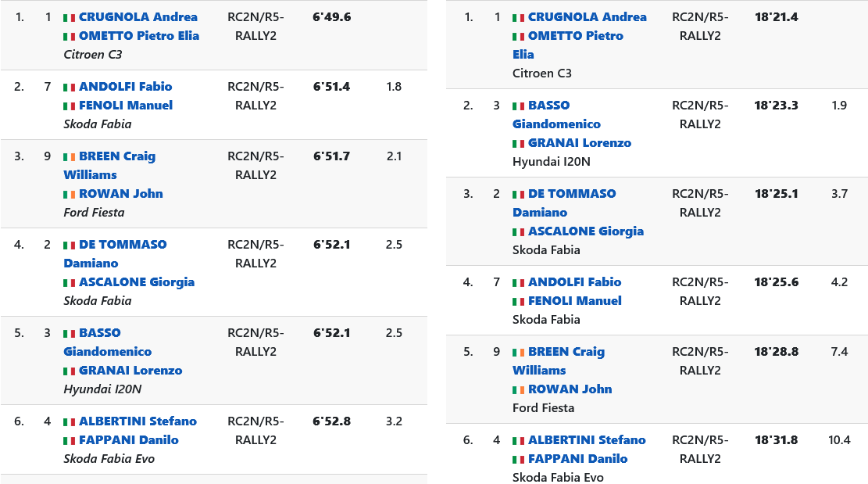Click Italian flag beside FAPPANI Danilo in 18'31.8 row
The height and width of the screenshot is (484, 868).
[x=519, y=459]
